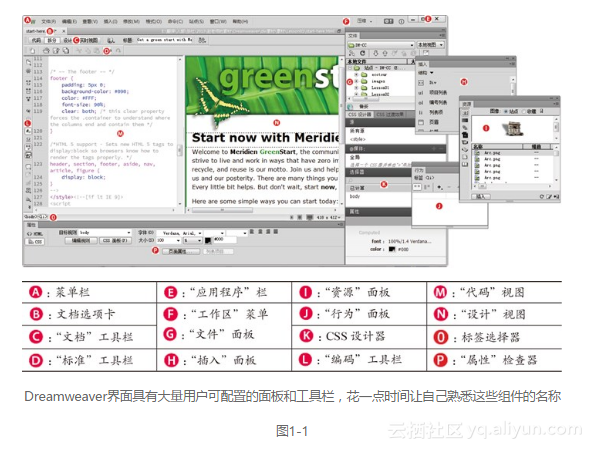
Task: Click the 插入 button in Assets panel
Action: [x=481, y=197]
